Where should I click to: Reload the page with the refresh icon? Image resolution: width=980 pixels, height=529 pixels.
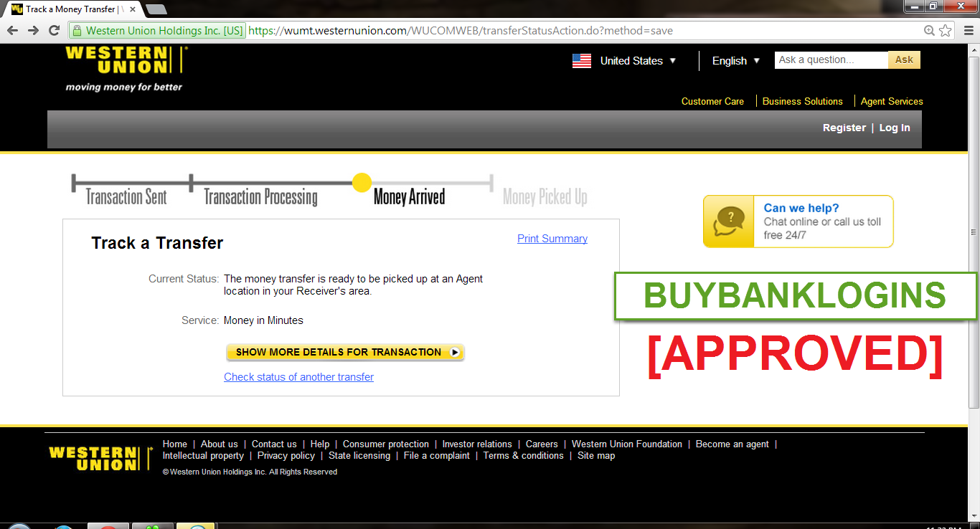click(54, 31)
